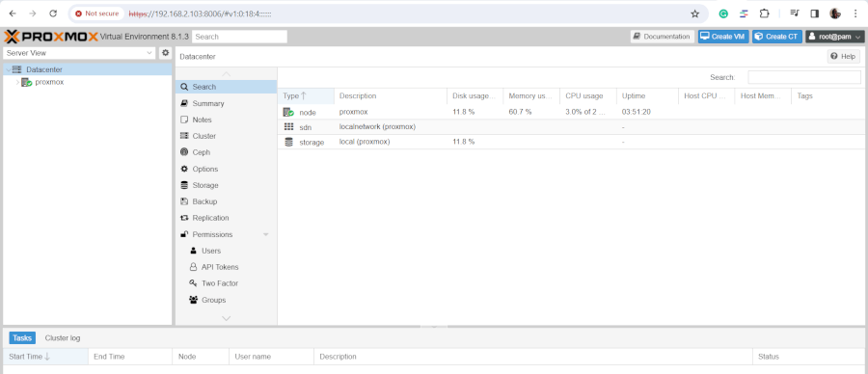Open the Chrome profile avatar

[835, 13]
